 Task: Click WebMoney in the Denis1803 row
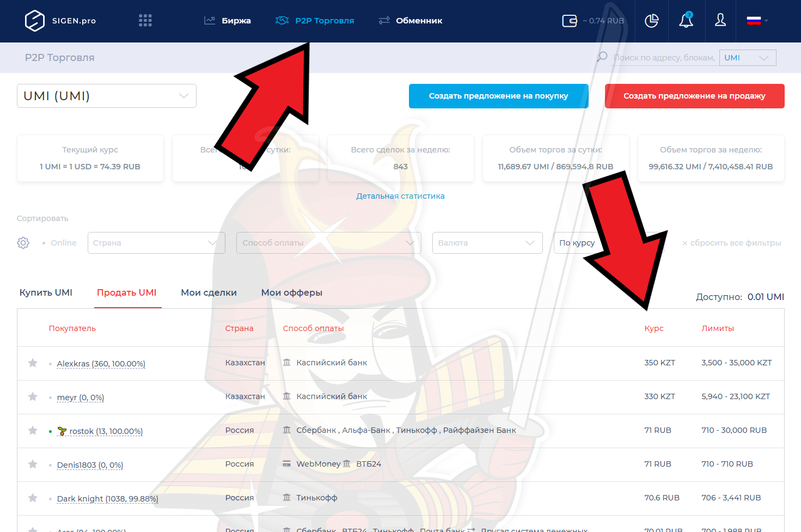(319, 464)
